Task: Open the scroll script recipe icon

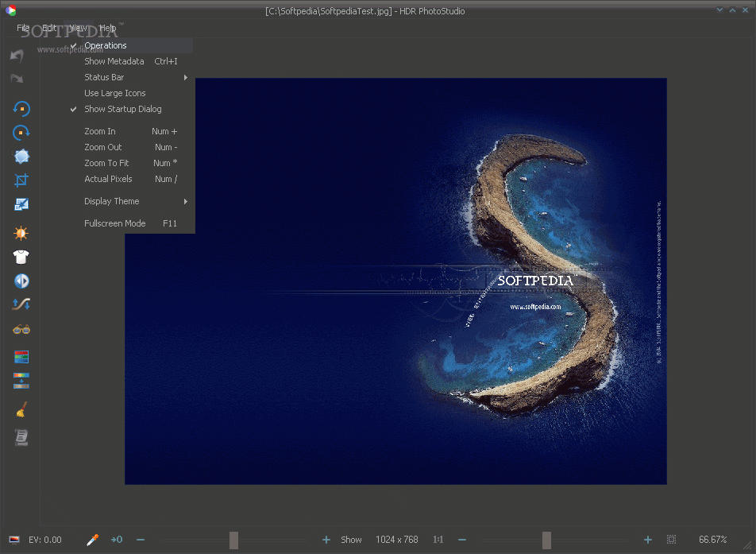Action: coord(21,437)
